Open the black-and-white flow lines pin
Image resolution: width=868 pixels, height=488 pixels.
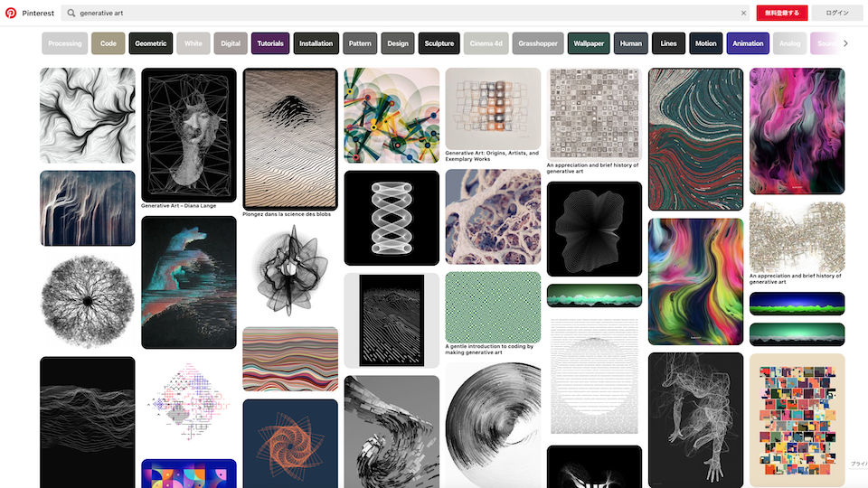(88, 116)
